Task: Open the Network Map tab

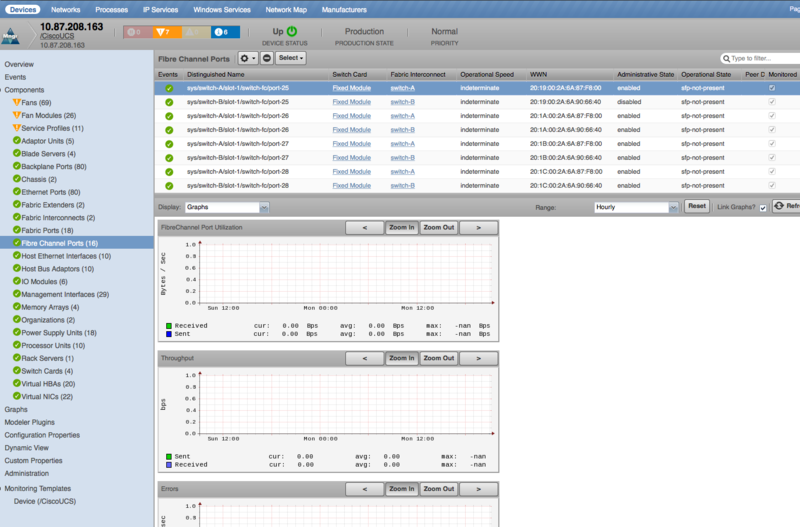Action: click(286, 10)
